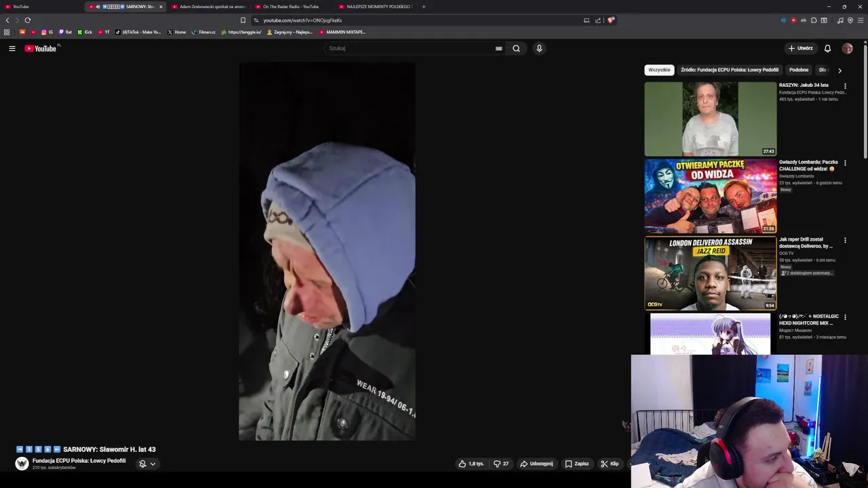
Task: Open a new browser tab
Action: [424, 7]
